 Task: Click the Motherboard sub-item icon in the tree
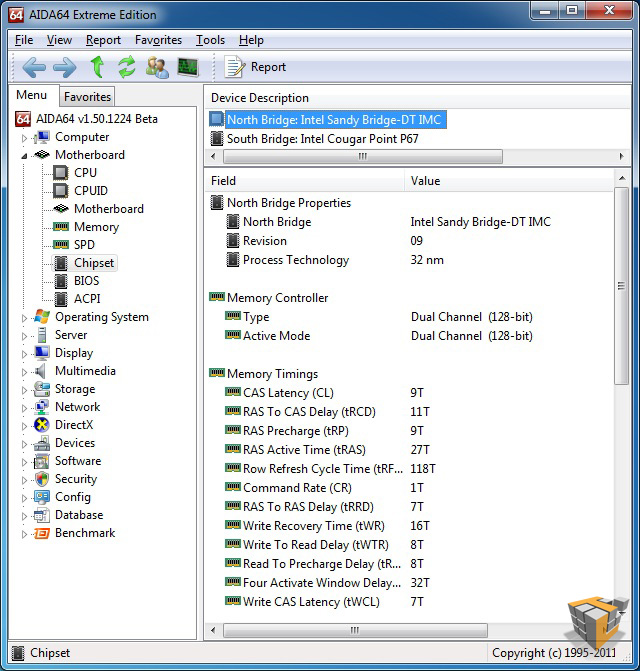pos(61,209)
